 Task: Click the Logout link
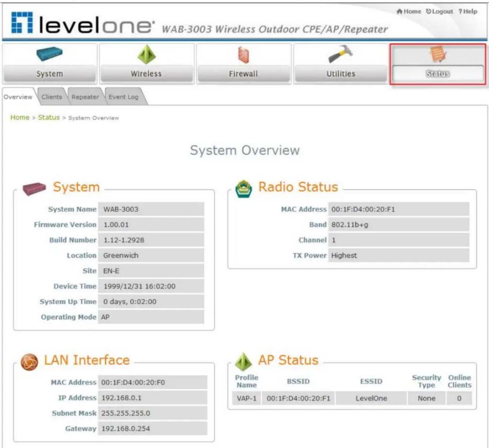439,11
